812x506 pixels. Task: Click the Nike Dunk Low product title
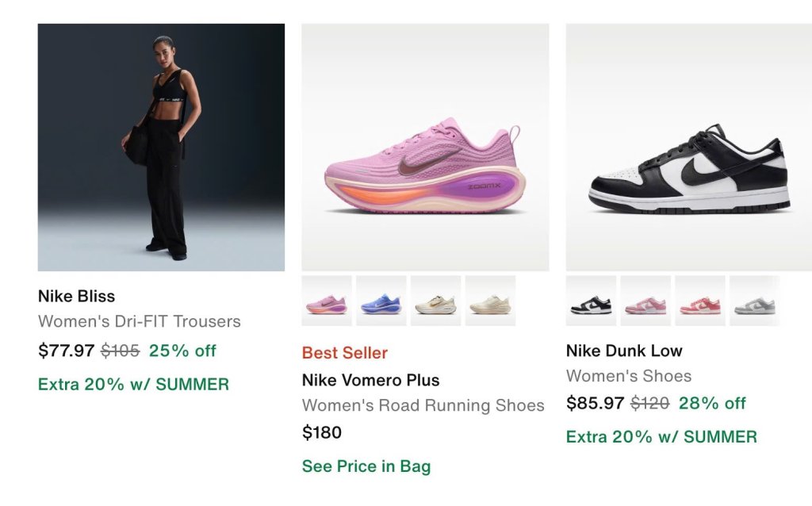[x=624, y=351]
